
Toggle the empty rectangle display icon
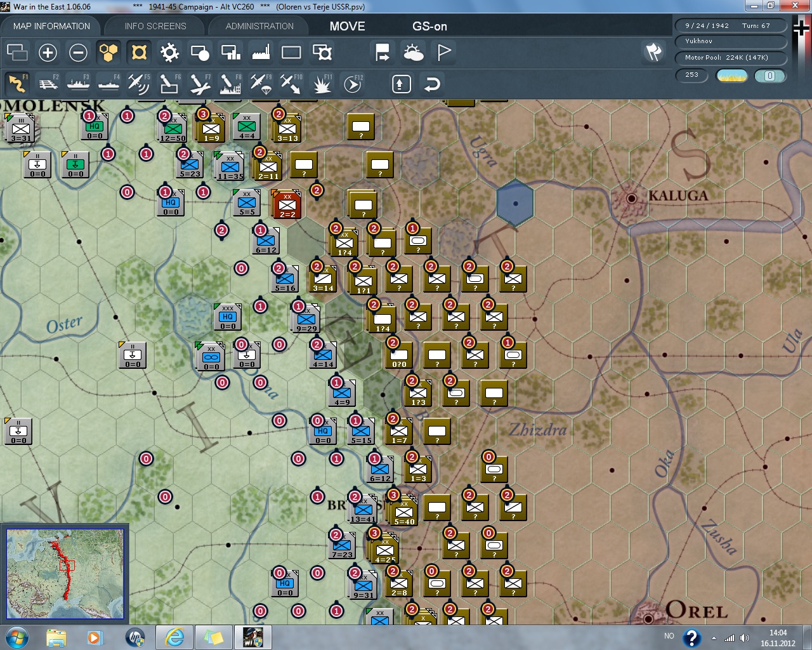click(x=291, y=52)
